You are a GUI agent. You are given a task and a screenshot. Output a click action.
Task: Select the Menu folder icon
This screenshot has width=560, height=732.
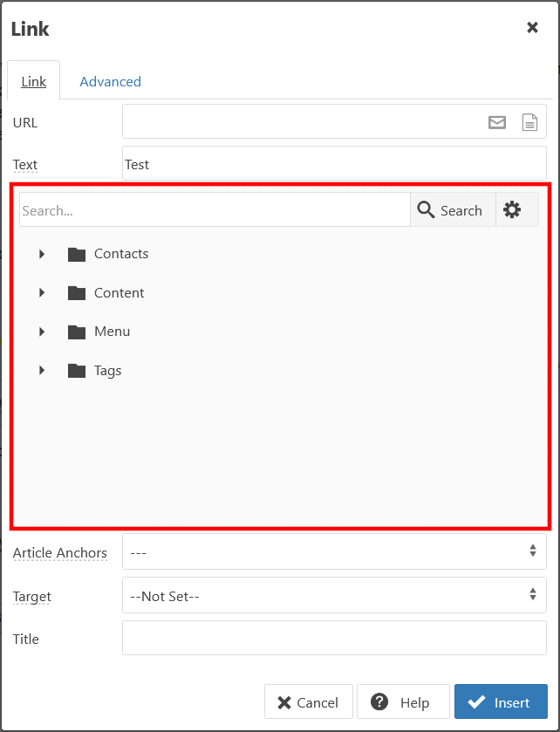tap(77, 332)
